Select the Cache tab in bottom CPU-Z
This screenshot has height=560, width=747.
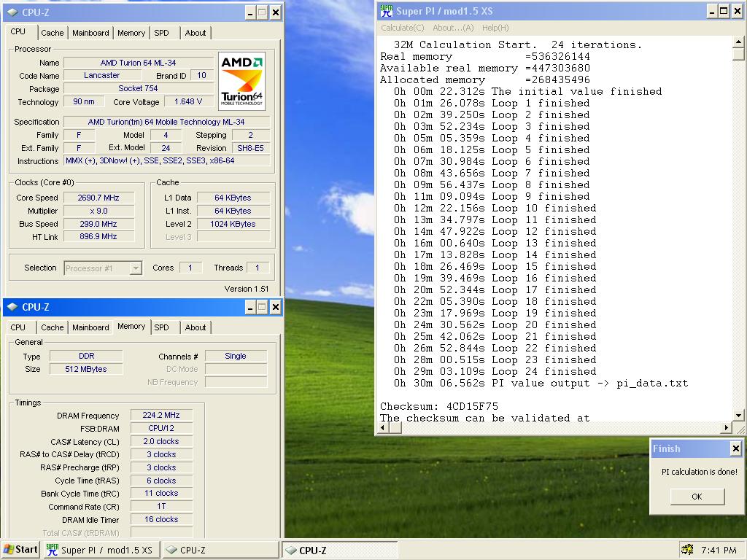[x=52, y=327]
